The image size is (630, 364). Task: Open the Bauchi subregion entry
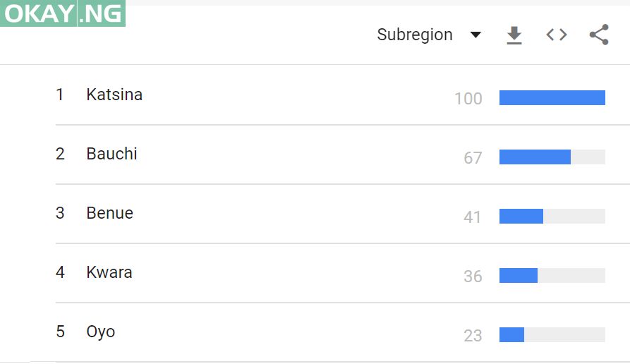tap(111, 154)
